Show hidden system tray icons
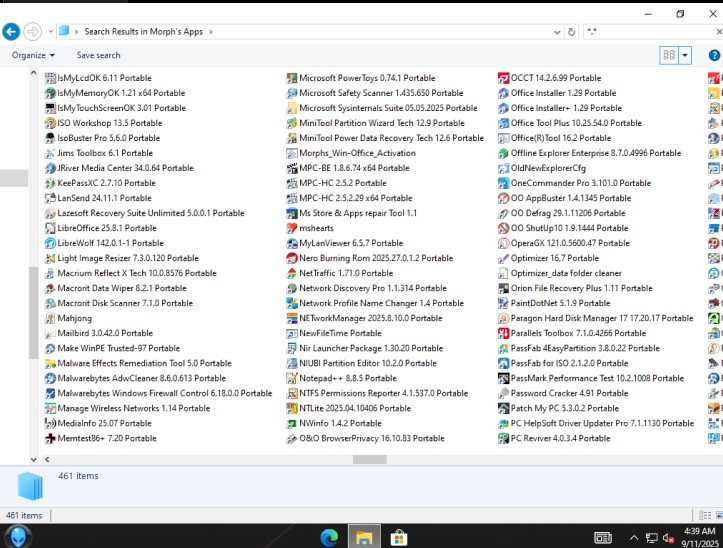 click(x=634, y=538)
